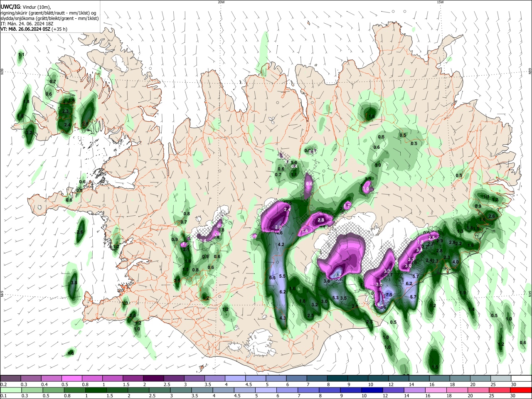
Task: Click the 5.3 precipitation value on the map
Action: (335, 298)
